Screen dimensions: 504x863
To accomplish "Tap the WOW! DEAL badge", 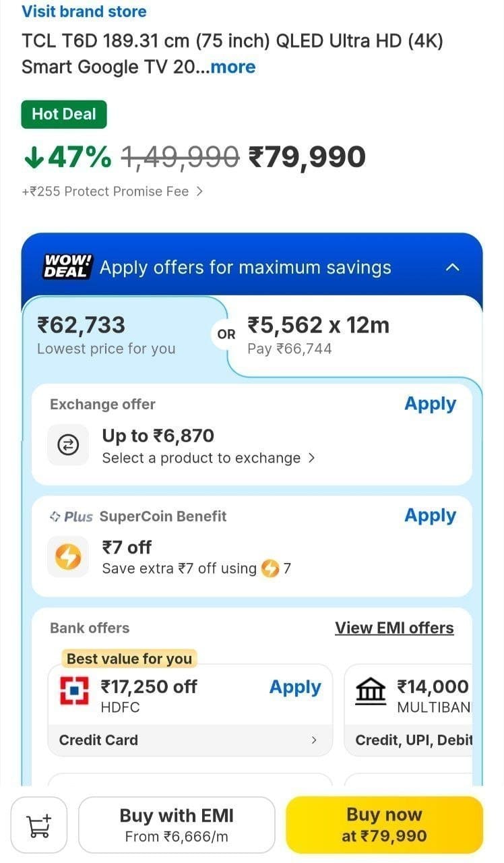I will 67,267.
